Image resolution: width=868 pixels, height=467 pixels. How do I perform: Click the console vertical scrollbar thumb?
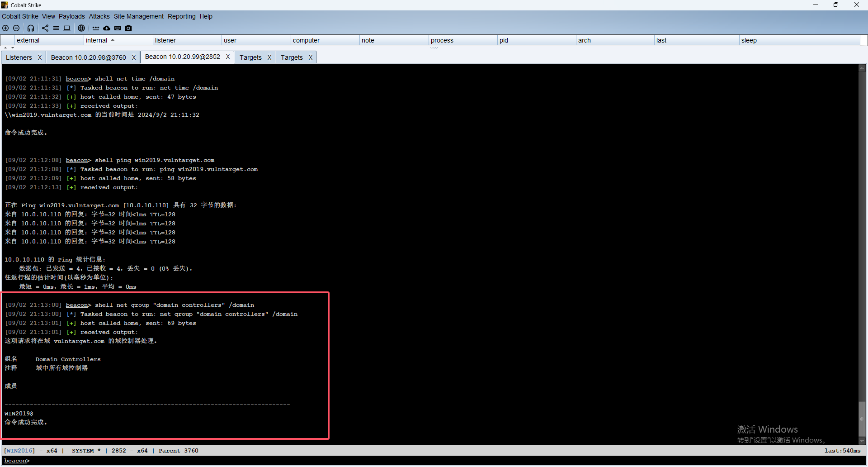(x=862, y=419)
